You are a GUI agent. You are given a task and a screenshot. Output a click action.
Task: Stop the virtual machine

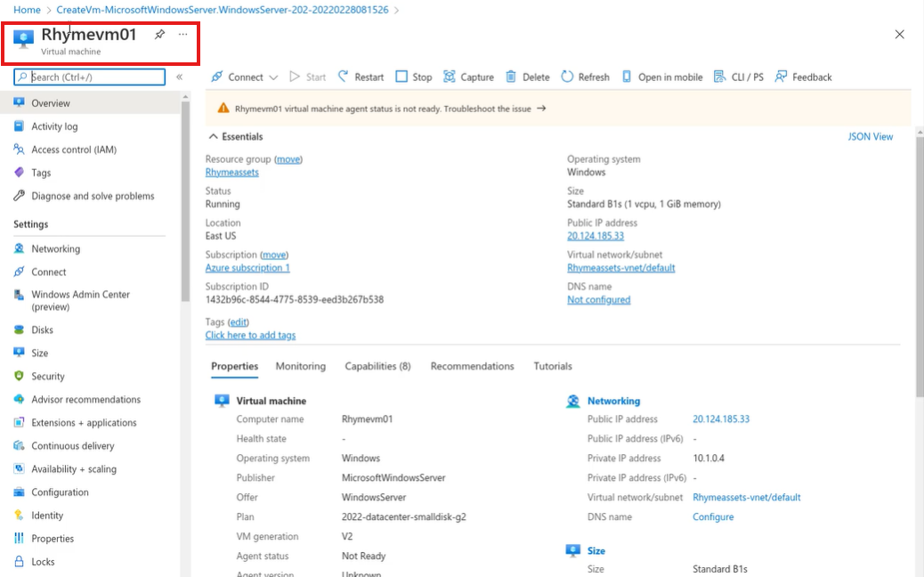point(414,77)
